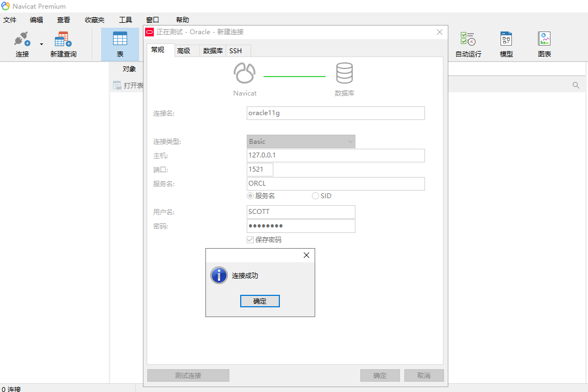The height and width of the screenshot is (392, 588).
Task: Confirm 连接成功 message with 确定 button
Action: tap(260, 301)
